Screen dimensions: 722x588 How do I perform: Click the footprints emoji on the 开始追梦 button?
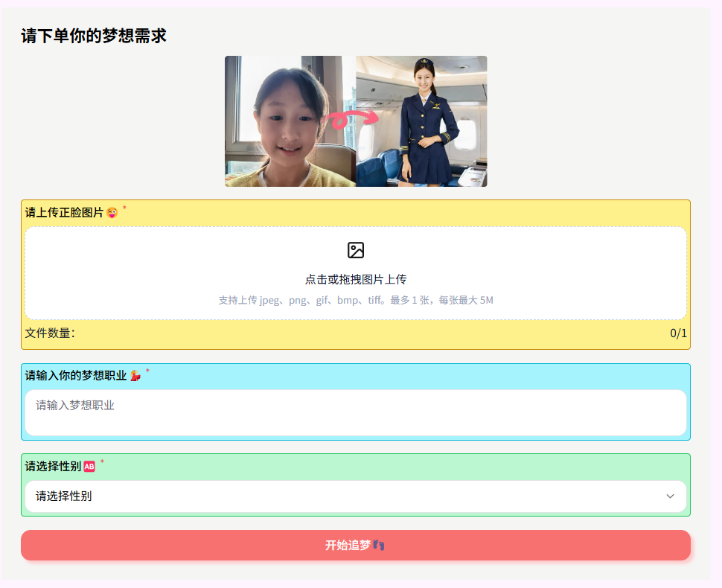379,545
